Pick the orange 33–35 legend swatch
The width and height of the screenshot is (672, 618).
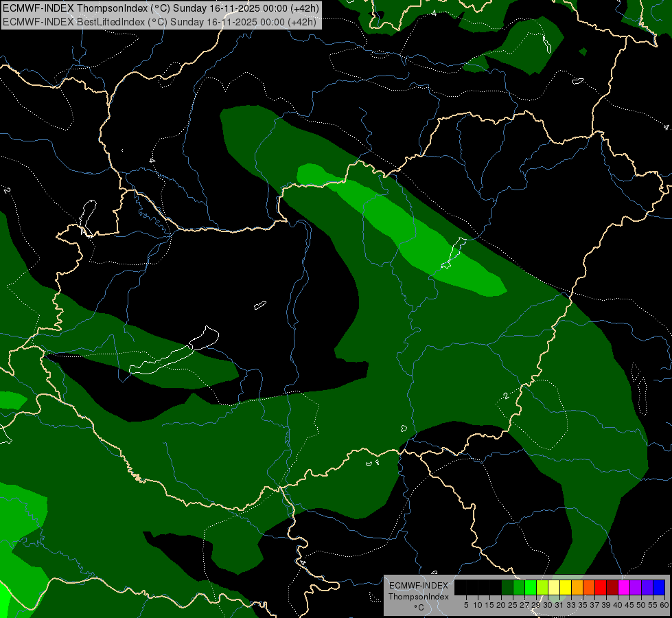click(x=577, y=587)
